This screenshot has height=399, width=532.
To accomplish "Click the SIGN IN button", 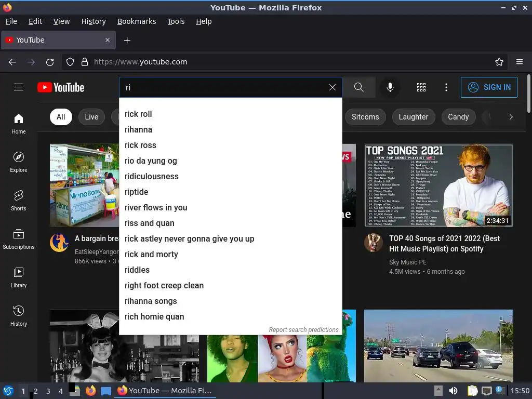I will pyautogui.click(x=489, y=87).
